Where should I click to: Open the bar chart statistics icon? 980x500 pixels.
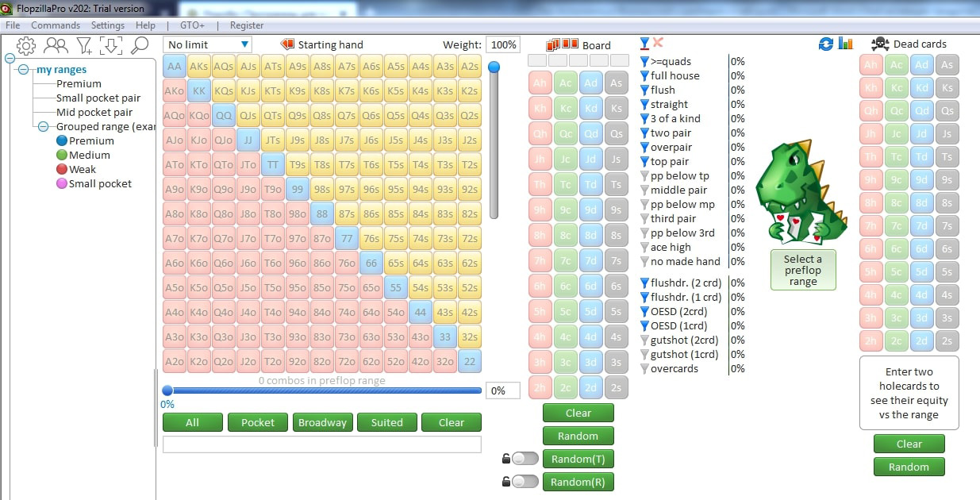coord(845,44)
